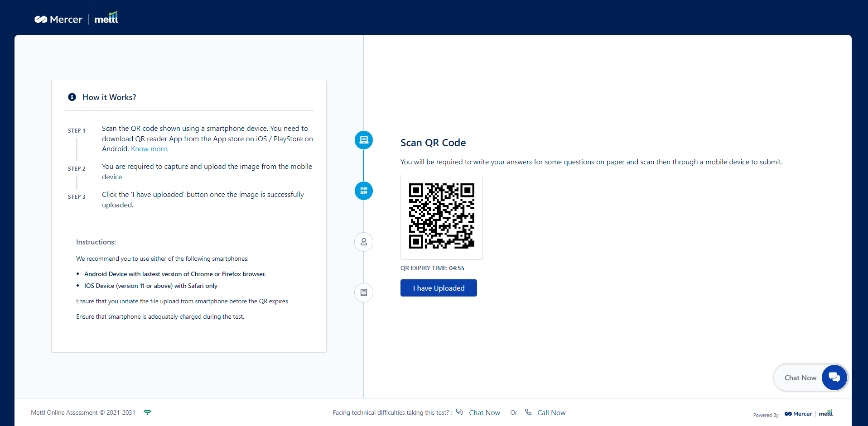Screen dimensions: 868x426
Task: Click 'Ensure that smartphone is adequately charged' text
Action: tap(160, 316)
